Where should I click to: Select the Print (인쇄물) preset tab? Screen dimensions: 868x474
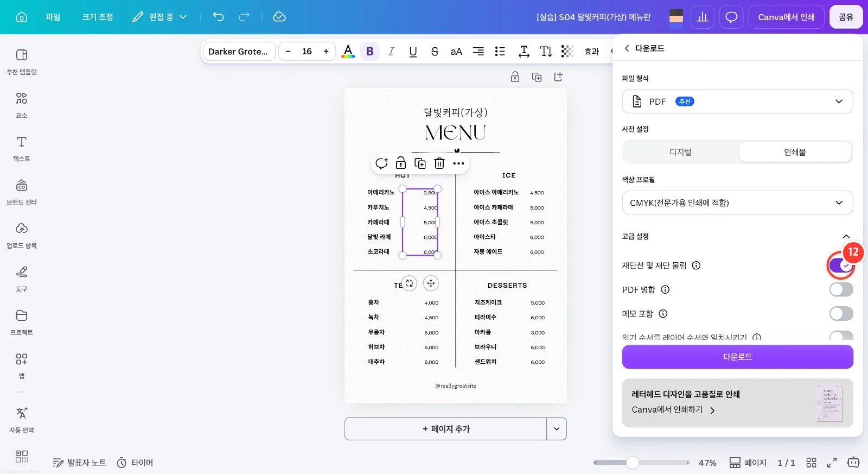[795, 152]
